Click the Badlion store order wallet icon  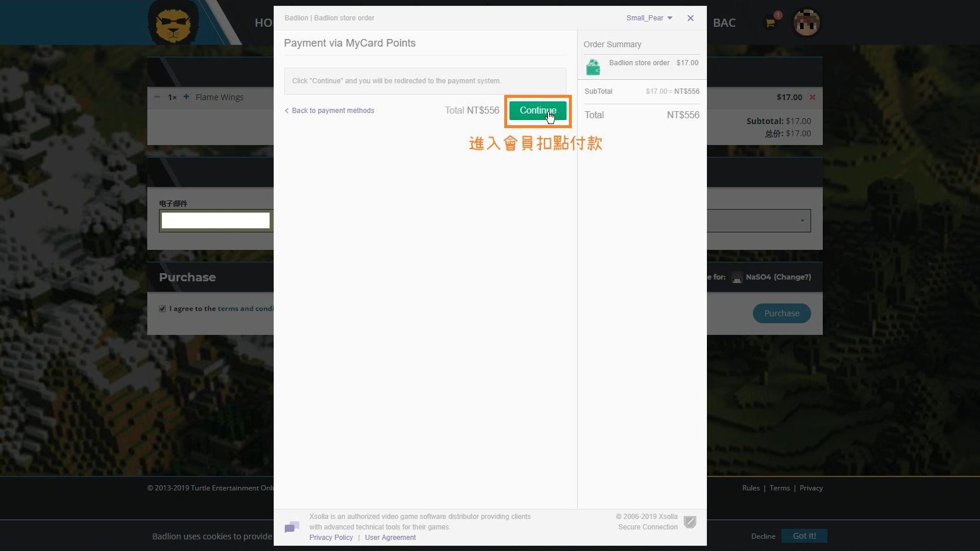(593, 68)
